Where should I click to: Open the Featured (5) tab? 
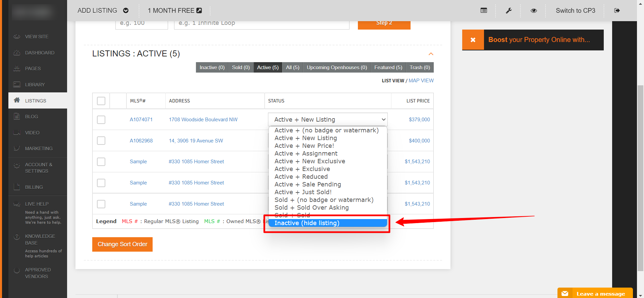(388, 68)
